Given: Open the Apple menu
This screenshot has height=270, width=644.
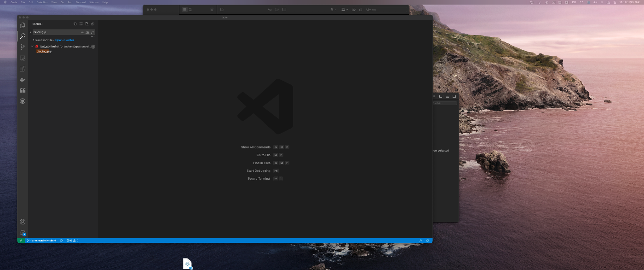Looking at the screenshot, I should tap(5, 2).
